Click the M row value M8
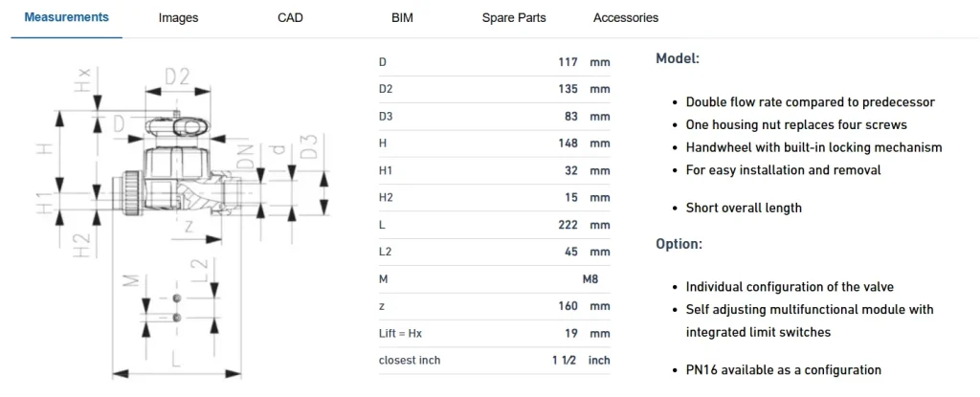Viewport: 980px width, 397px height. (x=590, y=278)
